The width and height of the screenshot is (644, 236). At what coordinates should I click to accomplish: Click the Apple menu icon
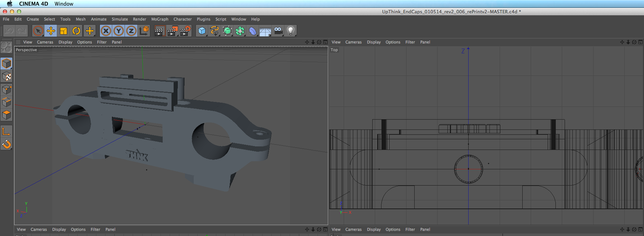pos(10,4)
